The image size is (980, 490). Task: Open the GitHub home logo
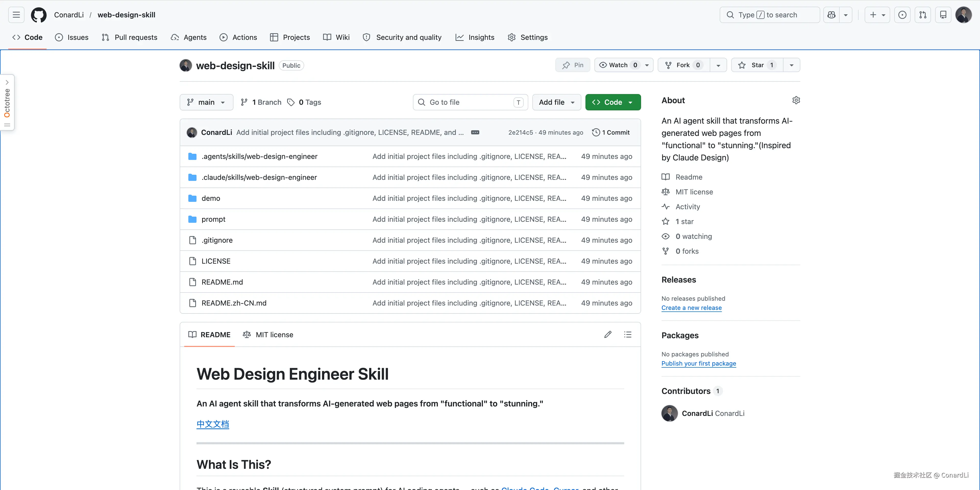point(39,15)
